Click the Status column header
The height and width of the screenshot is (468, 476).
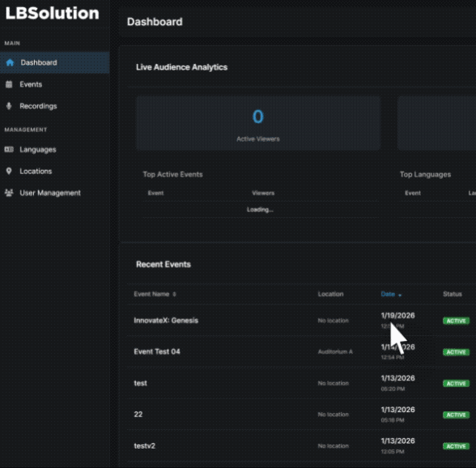[x=453, y=294]
